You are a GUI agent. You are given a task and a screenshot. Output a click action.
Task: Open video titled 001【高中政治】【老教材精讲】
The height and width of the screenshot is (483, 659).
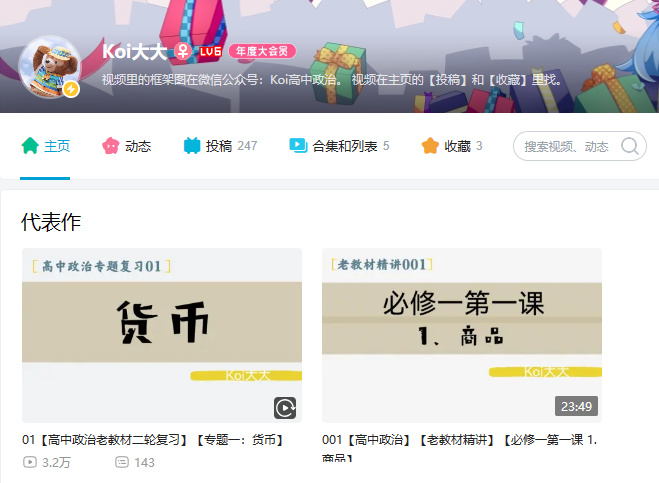pos(459,448)
